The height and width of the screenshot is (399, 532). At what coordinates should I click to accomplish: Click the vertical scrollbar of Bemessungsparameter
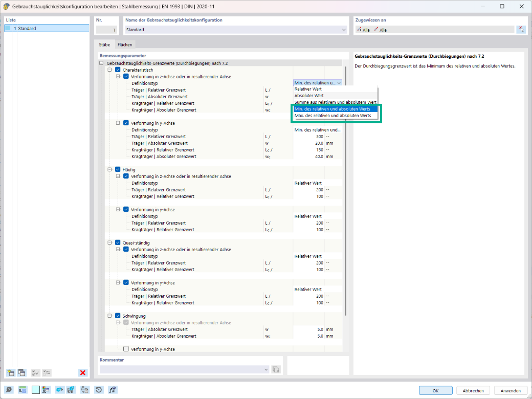pos(346,190)
